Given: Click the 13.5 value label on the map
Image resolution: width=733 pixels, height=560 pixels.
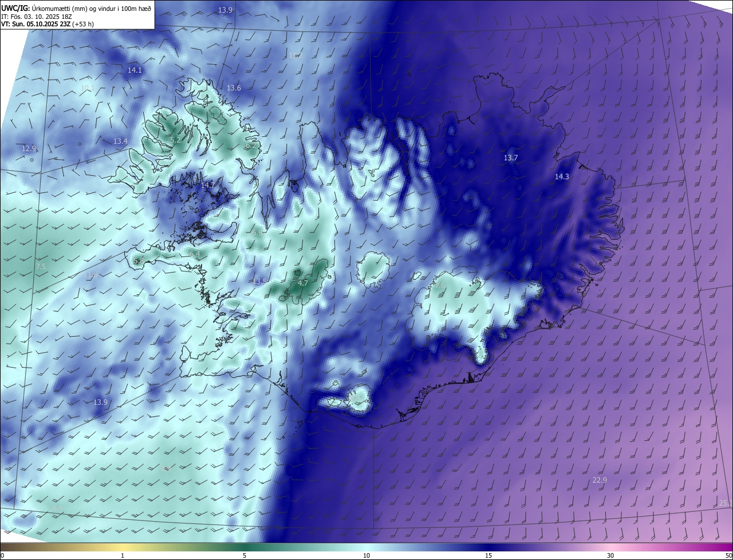Looking at the screenshot, I should point(260,281).
